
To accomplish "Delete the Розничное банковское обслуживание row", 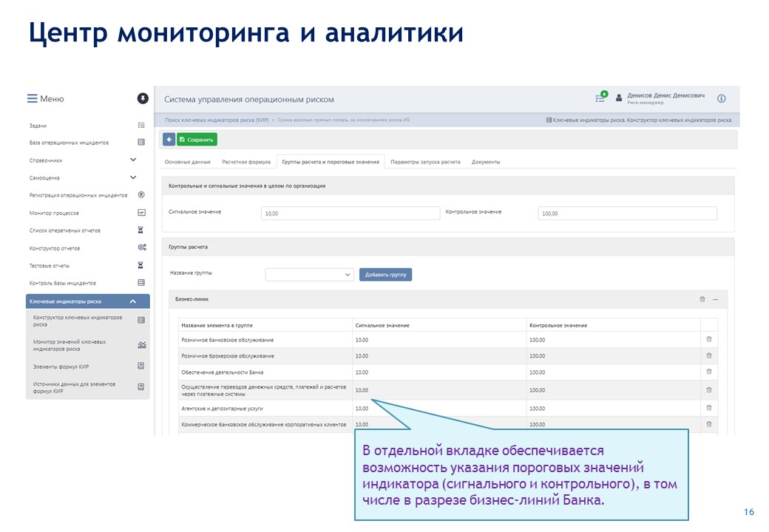I will (708, 339).
